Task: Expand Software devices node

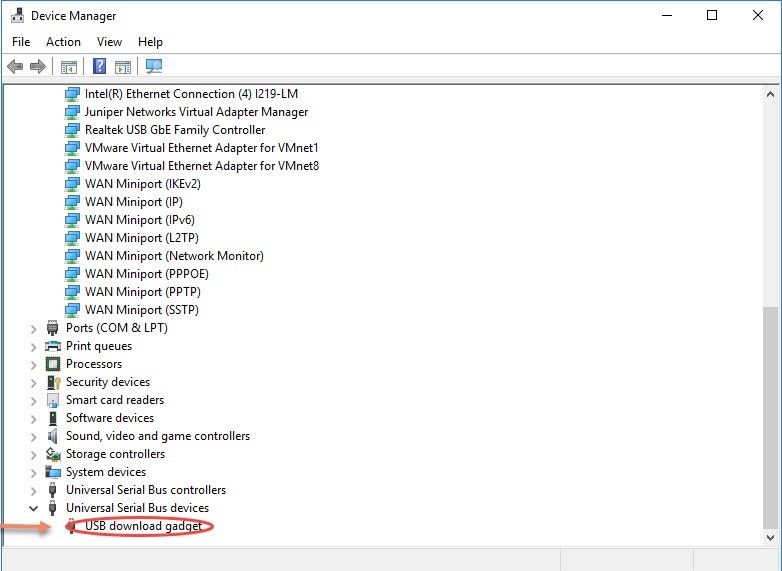Action: point(33,418)
